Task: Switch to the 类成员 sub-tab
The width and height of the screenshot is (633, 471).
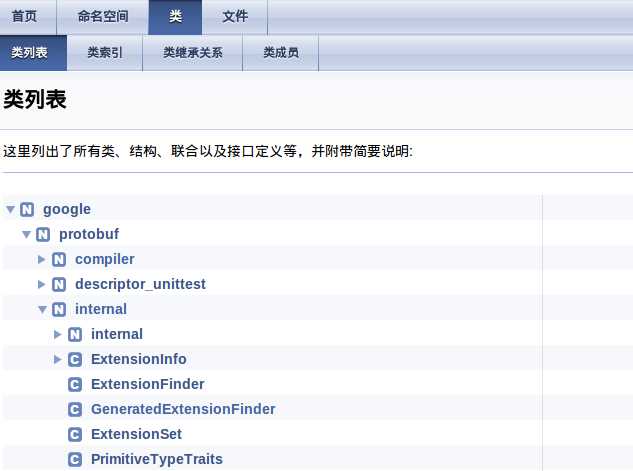Action: [x=281, y=53]
